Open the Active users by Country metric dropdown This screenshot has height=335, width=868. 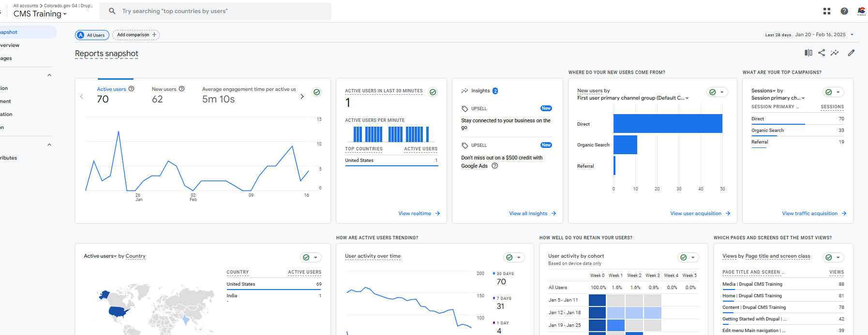(x=100, y=256)
